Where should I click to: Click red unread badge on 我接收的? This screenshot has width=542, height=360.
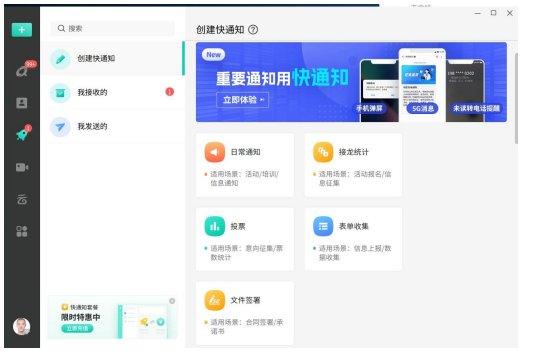pos(170,92)
